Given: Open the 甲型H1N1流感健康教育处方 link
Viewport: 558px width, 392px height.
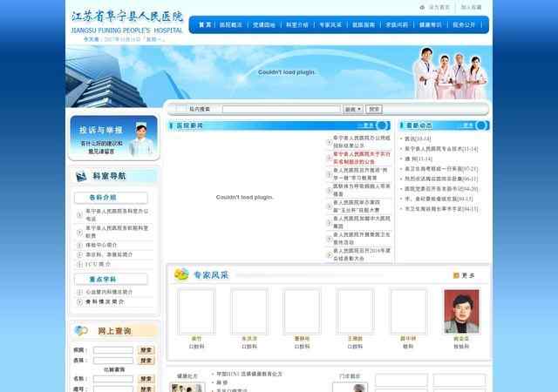Looking at the screenshot, I should click(249, 374).
